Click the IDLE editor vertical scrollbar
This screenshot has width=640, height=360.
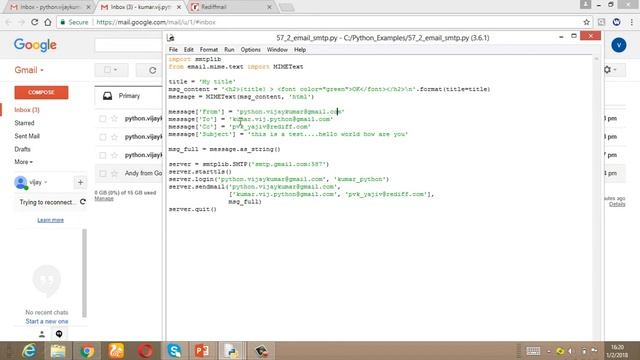[x=596, y=198]
